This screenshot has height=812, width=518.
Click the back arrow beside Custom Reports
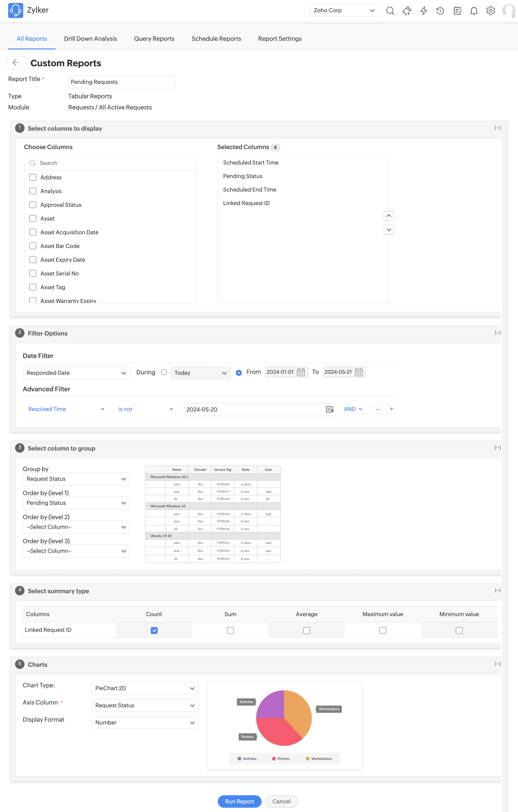pos(16,62)
